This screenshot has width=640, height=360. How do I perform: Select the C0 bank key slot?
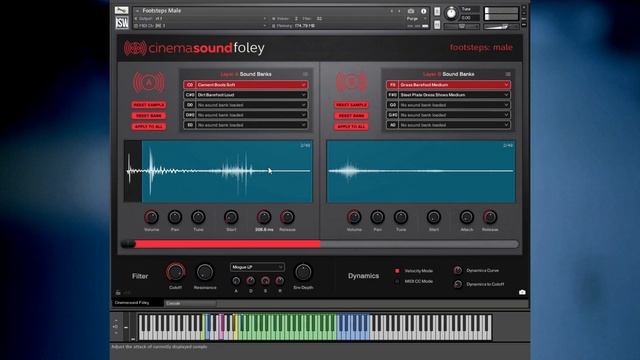tap(189, 85)
